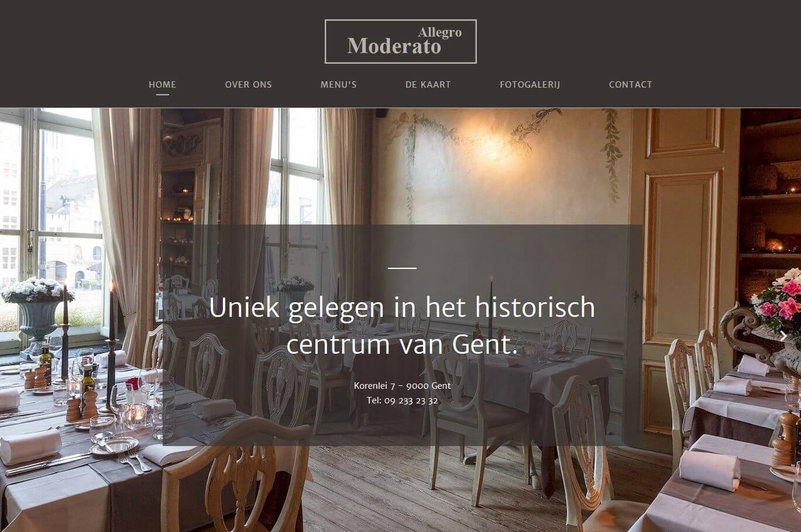Go to the OVER ONS page

coord(249,84)
